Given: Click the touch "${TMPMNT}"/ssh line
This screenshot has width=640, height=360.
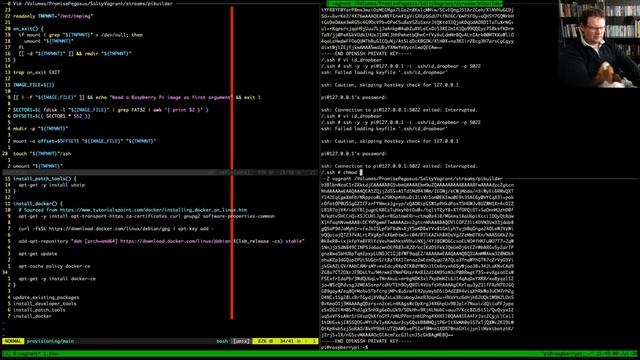Looking at the screenshot, I should [42, 154].
